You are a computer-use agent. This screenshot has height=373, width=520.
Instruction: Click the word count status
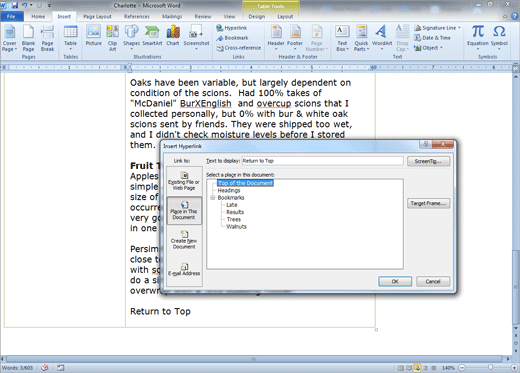(x=17, y=368)
